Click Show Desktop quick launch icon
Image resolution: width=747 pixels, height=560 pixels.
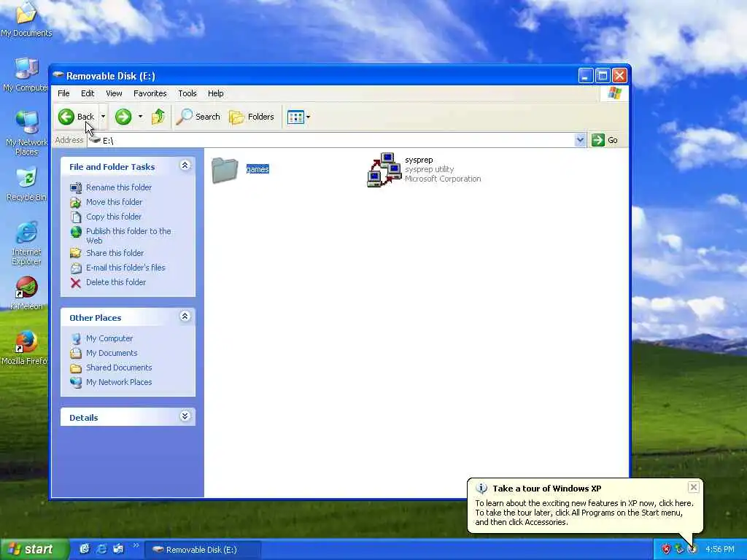tap(85, 549)
